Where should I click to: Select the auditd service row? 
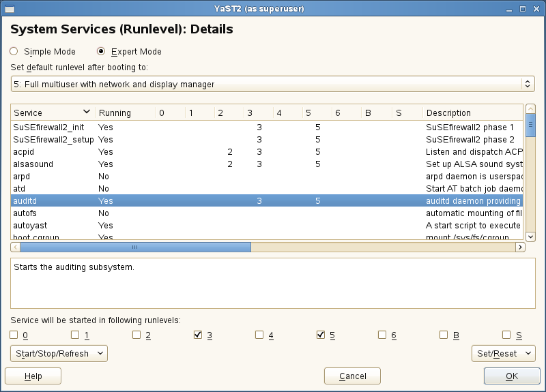[267, 200]
